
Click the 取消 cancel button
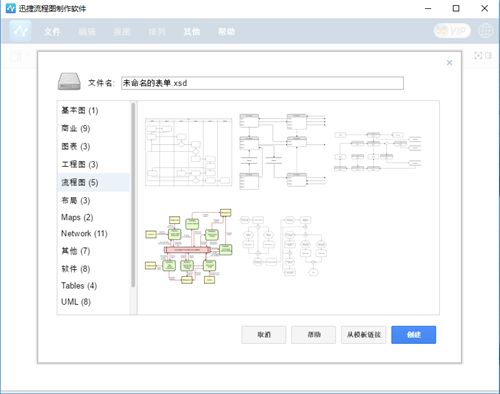click(x=264, y=335)
